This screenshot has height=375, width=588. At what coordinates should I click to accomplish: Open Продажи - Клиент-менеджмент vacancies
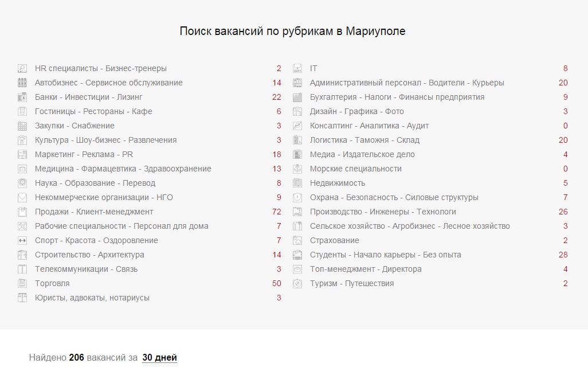point(94,212)
